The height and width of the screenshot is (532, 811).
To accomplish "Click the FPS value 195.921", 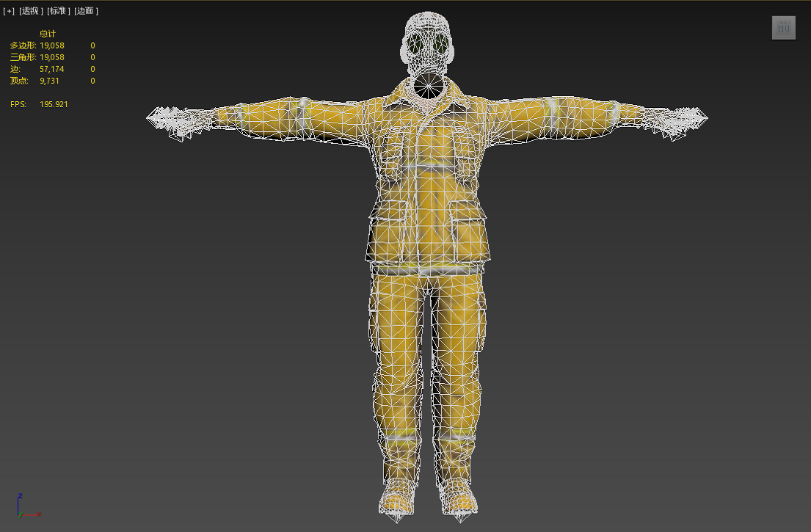I will point(54,104).
